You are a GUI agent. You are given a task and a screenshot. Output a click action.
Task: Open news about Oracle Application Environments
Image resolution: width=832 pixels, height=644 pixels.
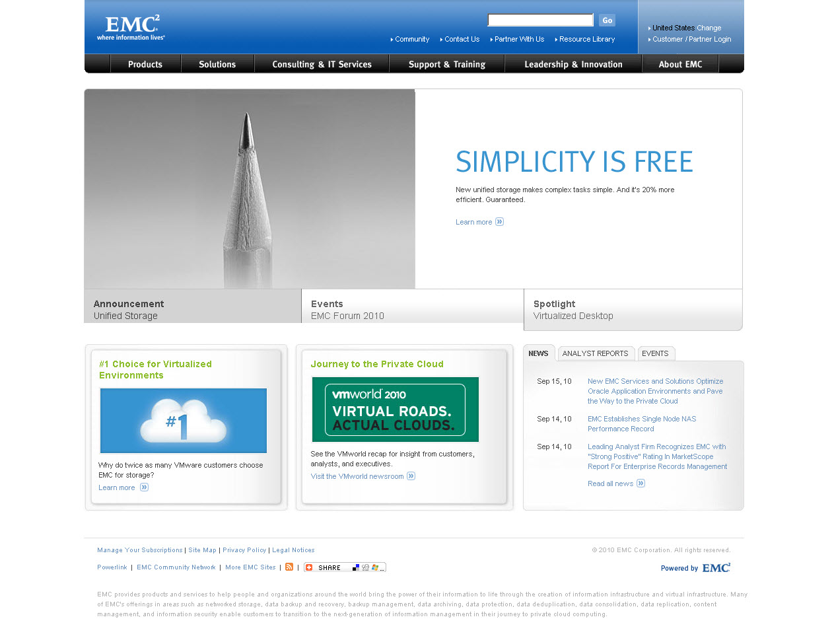click(655, 391)
